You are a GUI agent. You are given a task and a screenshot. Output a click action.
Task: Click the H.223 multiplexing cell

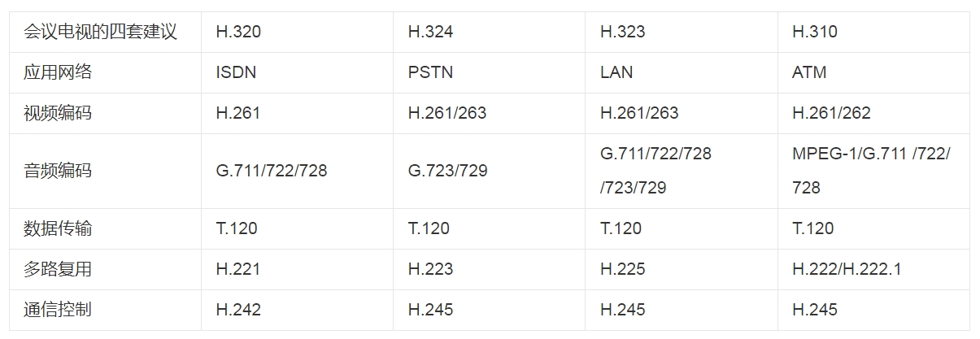tap(430, 269)
